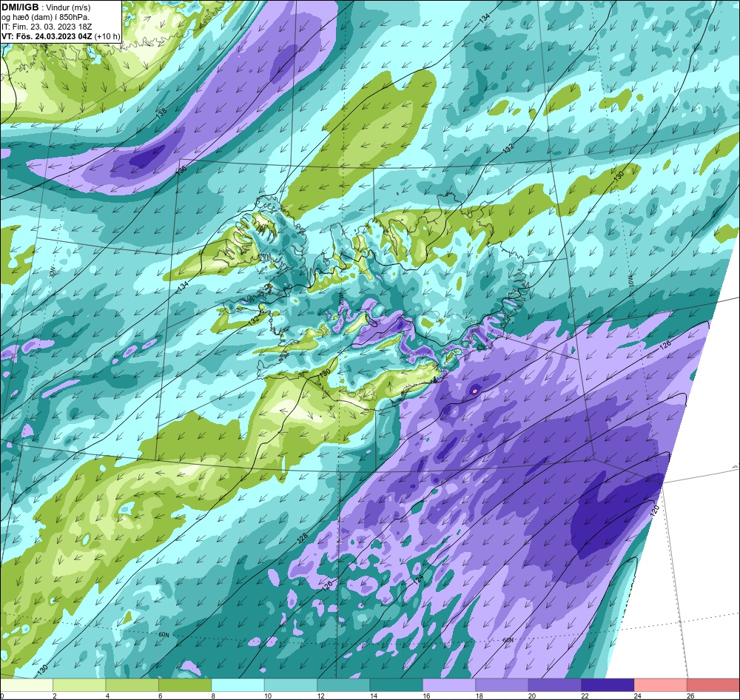
Task: Click the small pink wind-maximum spot southeast of Iceland
Action: 475,391
